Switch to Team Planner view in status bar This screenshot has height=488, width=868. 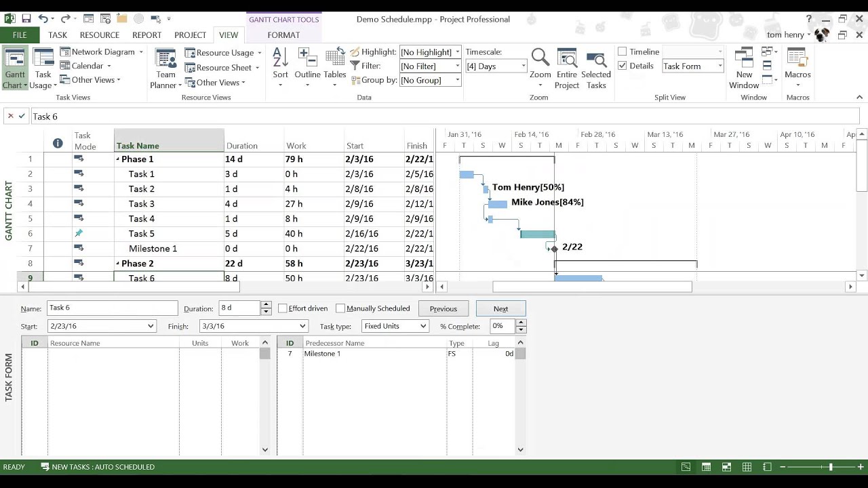tap(726, 467)
